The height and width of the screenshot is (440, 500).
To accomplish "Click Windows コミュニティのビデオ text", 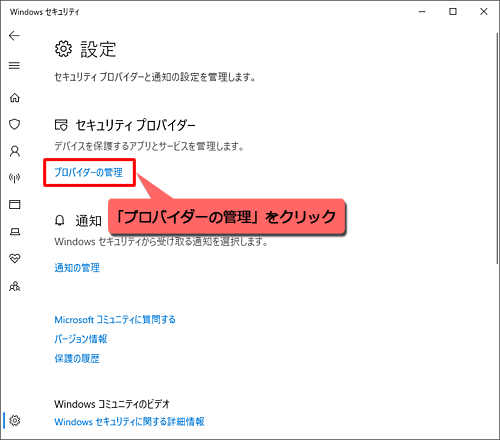I will (x=112, y=404).
